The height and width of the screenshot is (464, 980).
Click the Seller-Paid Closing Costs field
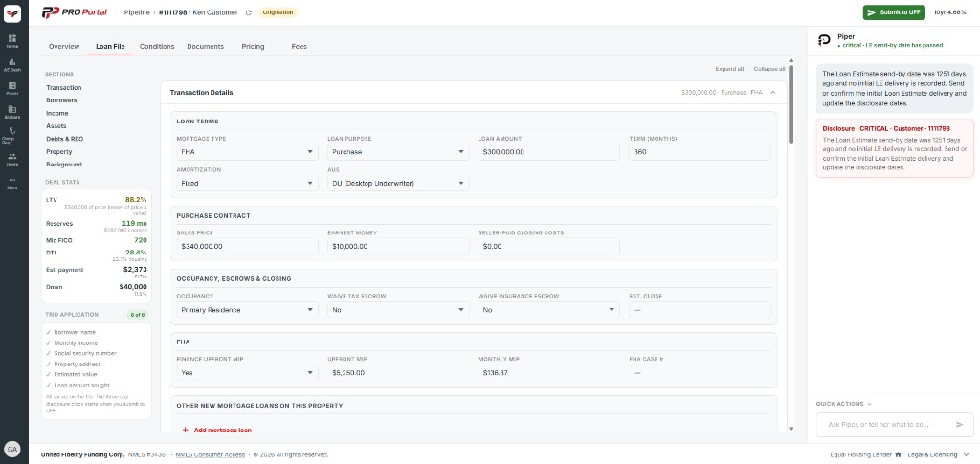[548, 246]
